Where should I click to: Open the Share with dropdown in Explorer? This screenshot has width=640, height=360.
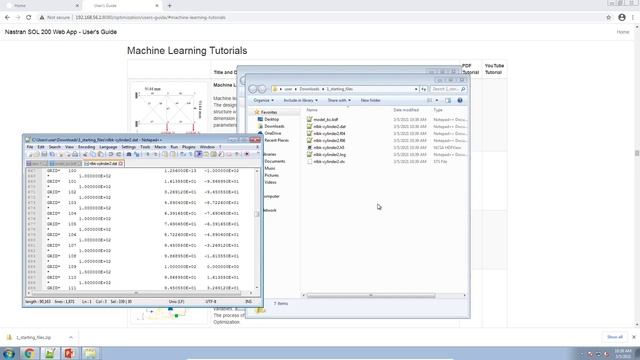click(339, 100)
